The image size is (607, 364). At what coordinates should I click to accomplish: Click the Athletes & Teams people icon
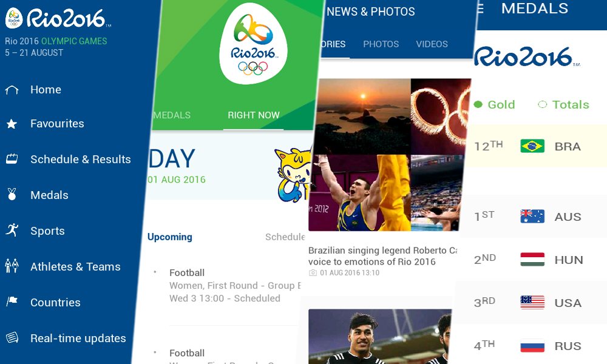tap(12, 266)
